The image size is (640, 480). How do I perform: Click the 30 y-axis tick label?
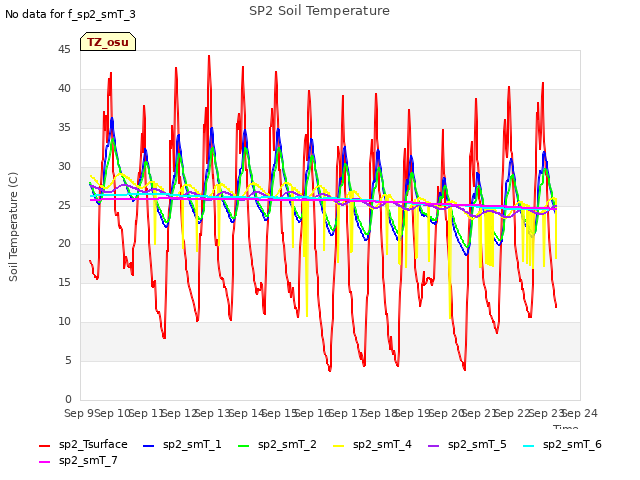(64, 166)
